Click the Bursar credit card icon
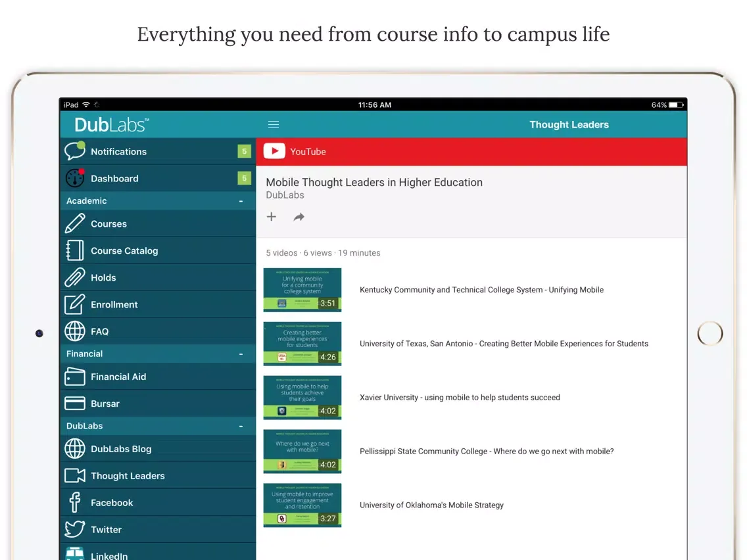747x560 pixels. tap(75, 404)
